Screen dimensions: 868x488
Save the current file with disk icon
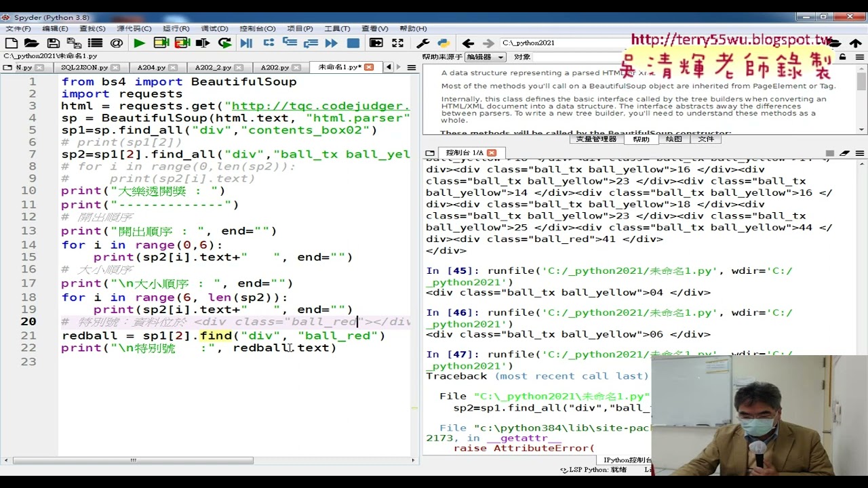(54, 43)
